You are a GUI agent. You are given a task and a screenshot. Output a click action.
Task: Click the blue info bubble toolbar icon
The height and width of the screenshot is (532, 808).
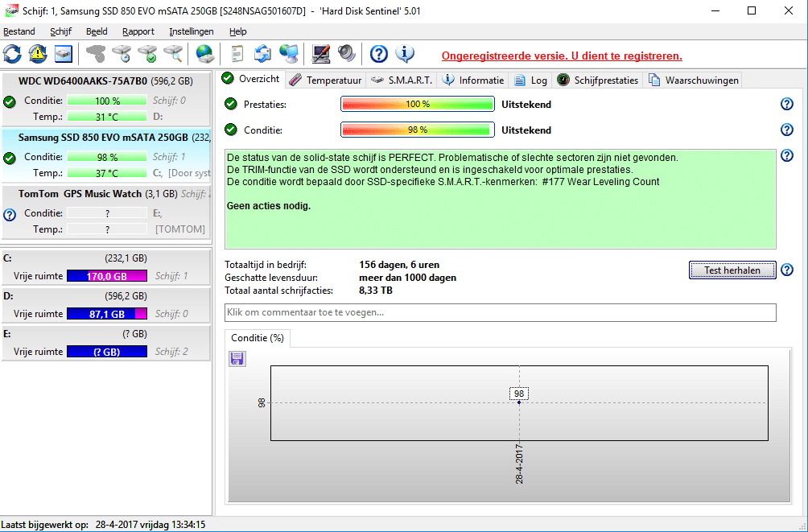pos(405,54)
